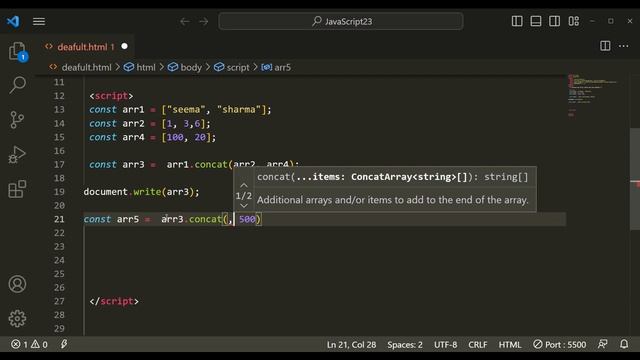
Task: Click Ln 21, Col 28 status entry
Action: pyautogui.click(x=351, y=345)
